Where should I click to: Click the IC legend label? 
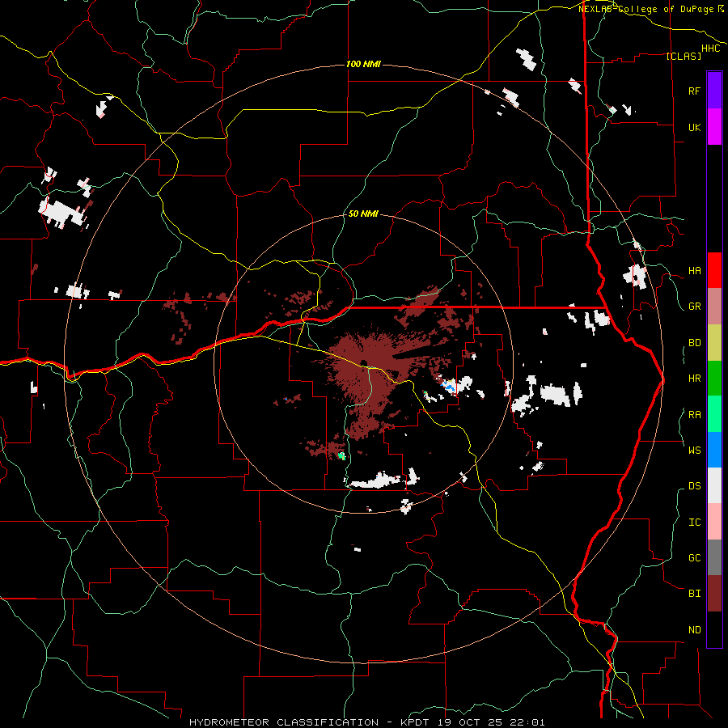coord(694,523)
